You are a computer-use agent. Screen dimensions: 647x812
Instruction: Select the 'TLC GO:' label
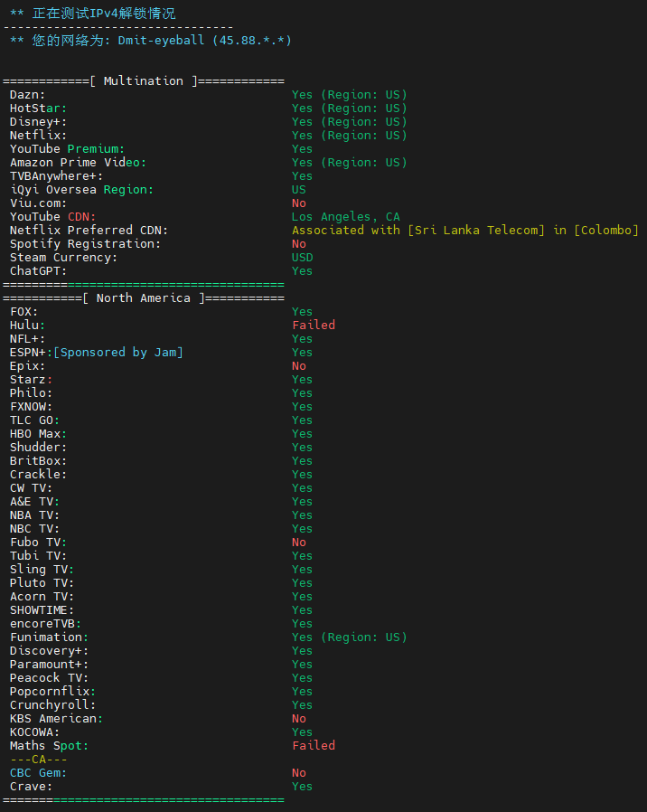[34, 420]
